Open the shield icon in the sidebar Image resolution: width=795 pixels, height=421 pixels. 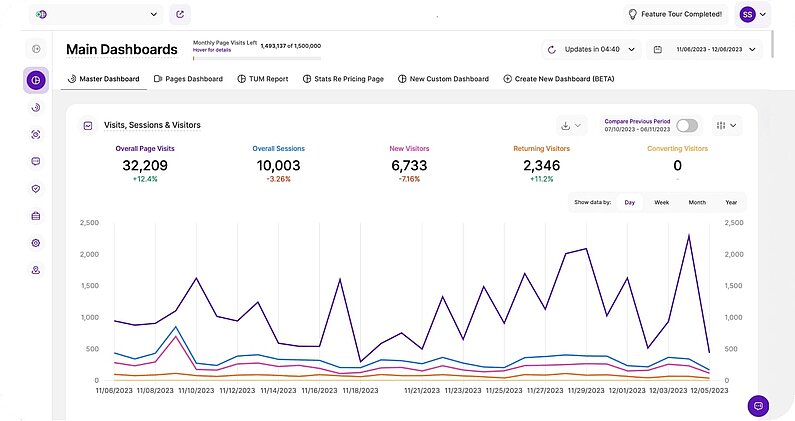(x=36, y=188)
